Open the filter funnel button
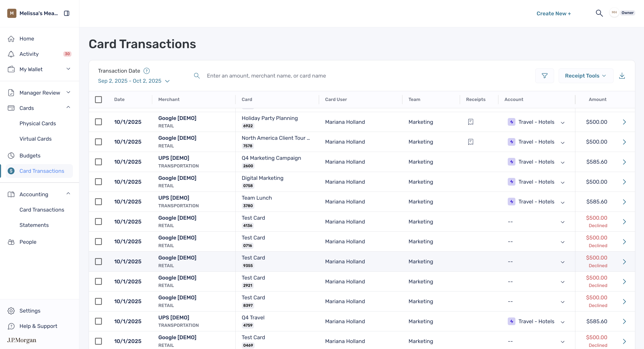The height and width of the screenshot is (349, 644). 544,76
